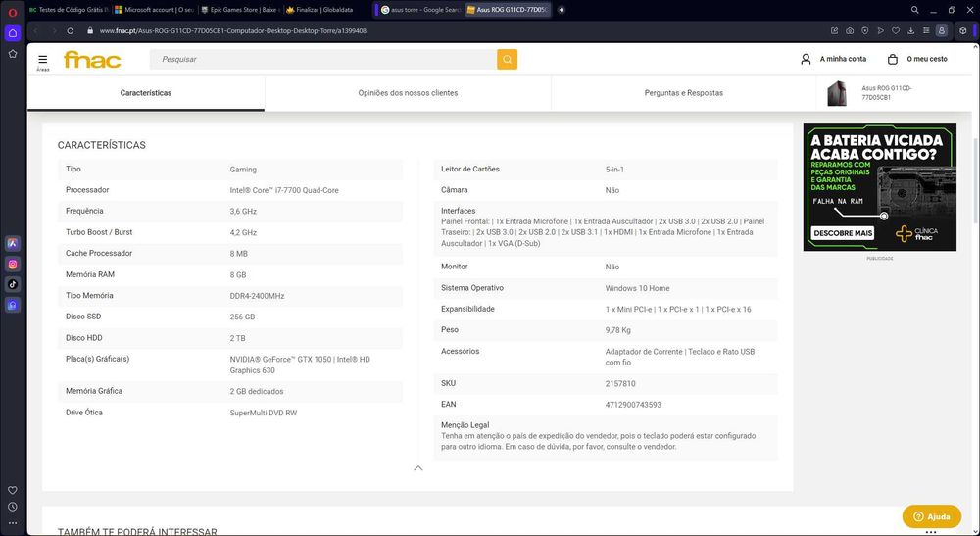The height and width of the screenshot is (536, 980).
Task: Click the tab search magnifier icon
Action: click(915, 10)
